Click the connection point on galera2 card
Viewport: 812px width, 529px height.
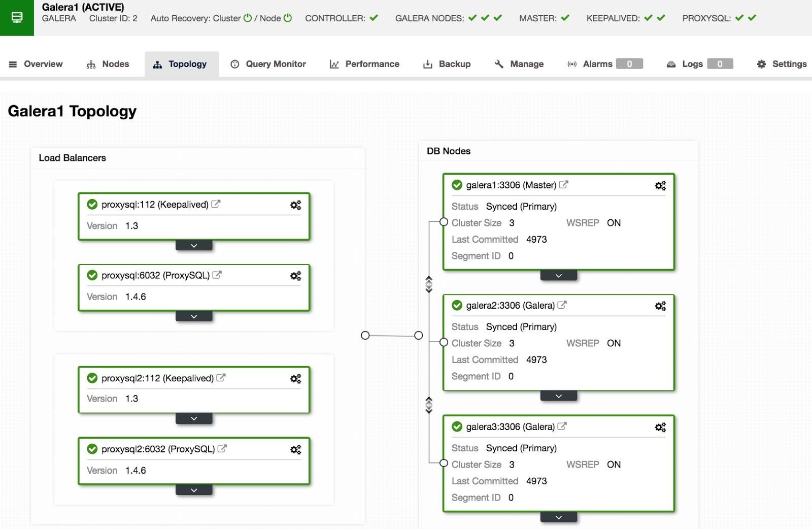point(444,342)
